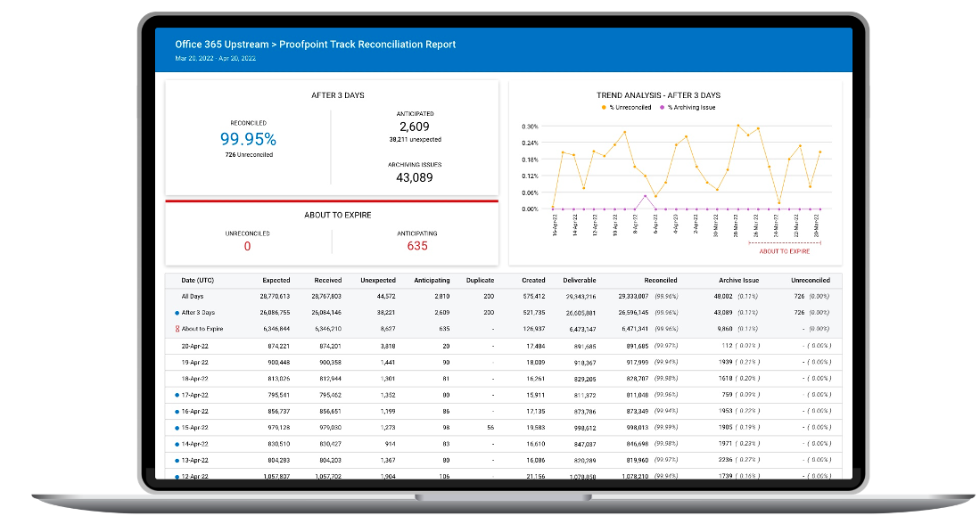Sort the table by the Unreconciled column
Image resolution: width=980 pixels, height=516 pixels.
(813, 280)
